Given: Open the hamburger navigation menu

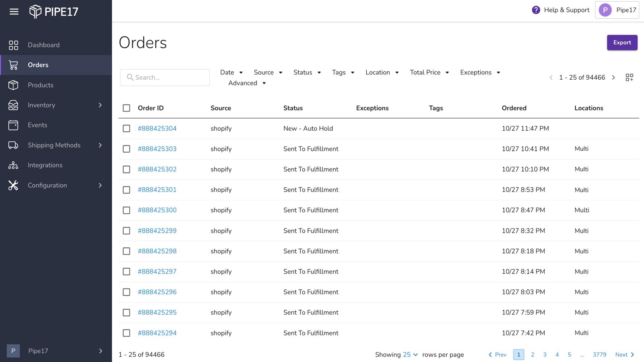Looking at the screenshot, I should (x=14, y=12).
